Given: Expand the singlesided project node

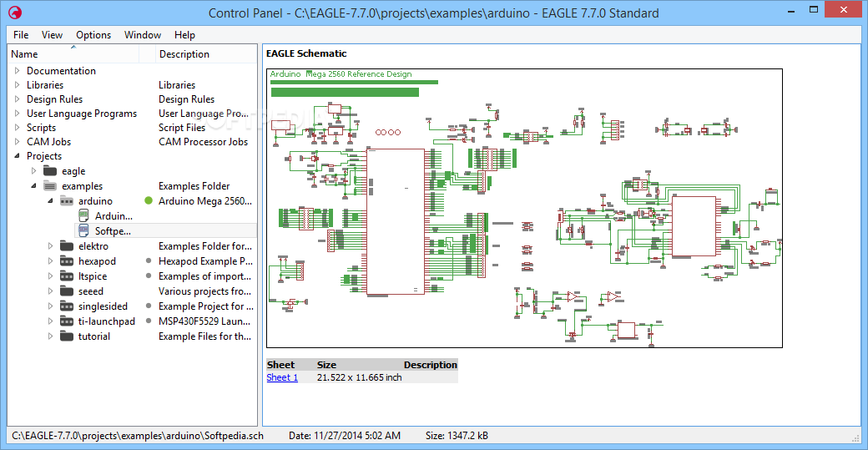Looking at the screenshot, I should [50, 306].
